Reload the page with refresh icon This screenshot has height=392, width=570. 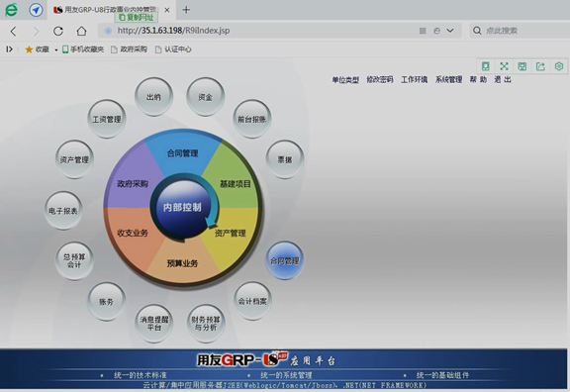tap(58, 31)
